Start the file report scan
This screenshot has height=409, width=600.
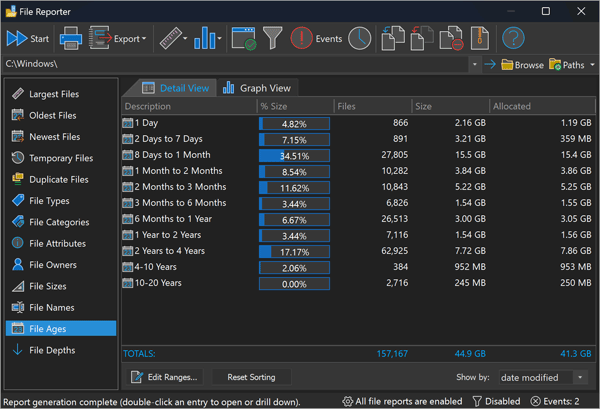pos(28,39)
